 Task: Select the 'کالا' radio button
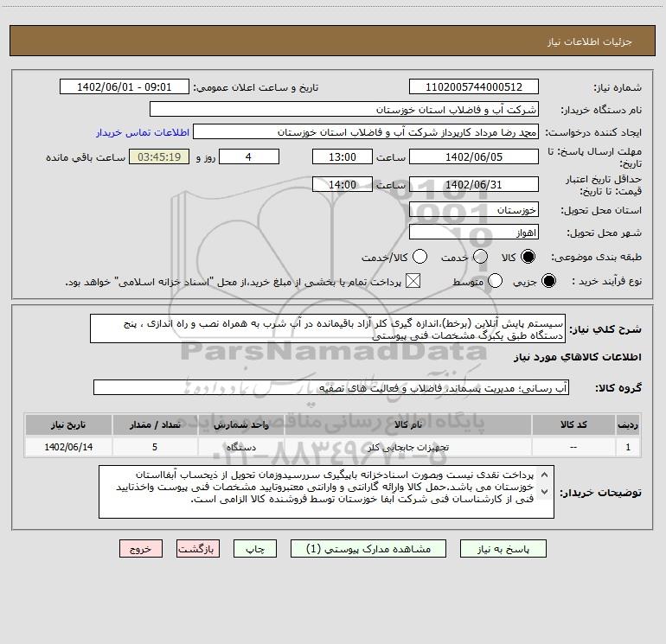pyautogui.click(x=528, y=257)
